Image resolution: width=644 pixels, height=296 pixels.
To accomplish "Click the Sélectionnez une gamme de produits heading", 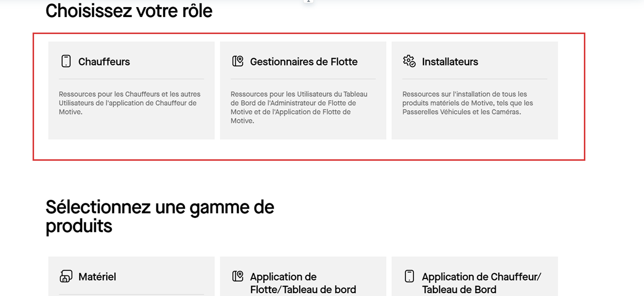I will 160,216.
